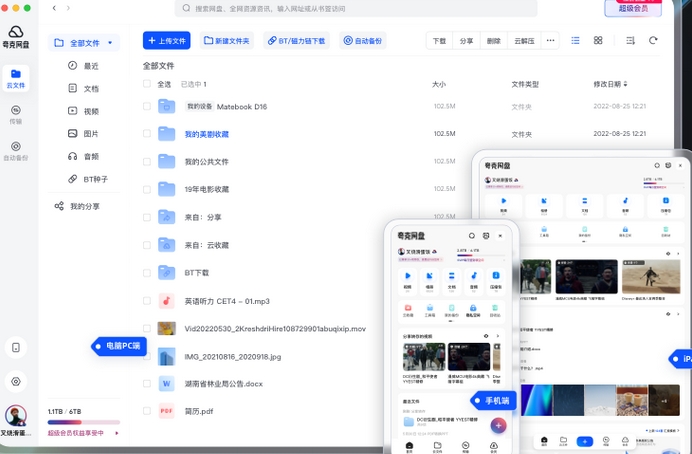The width and height of the screenshot is (692, 454).
Task: Click the 大小 column header
Action: click(x=439, y=84)
